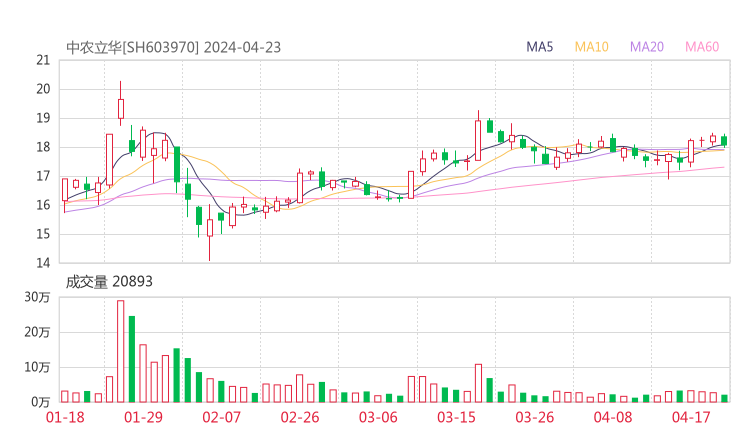Click the price axis label 18
The image size is (740, 440).
click(x=43, y=147)
